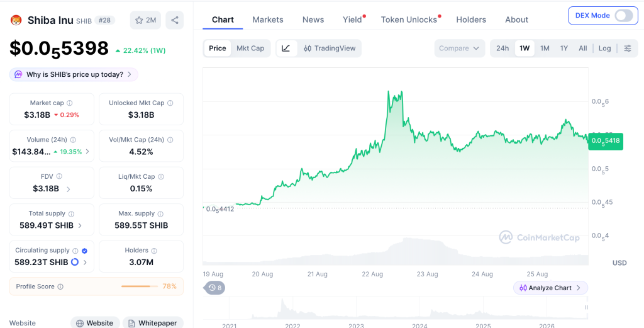Click the circulating supply progress ring icon
This screenshot has height=328, width=644.
click(x=75, y=262)
